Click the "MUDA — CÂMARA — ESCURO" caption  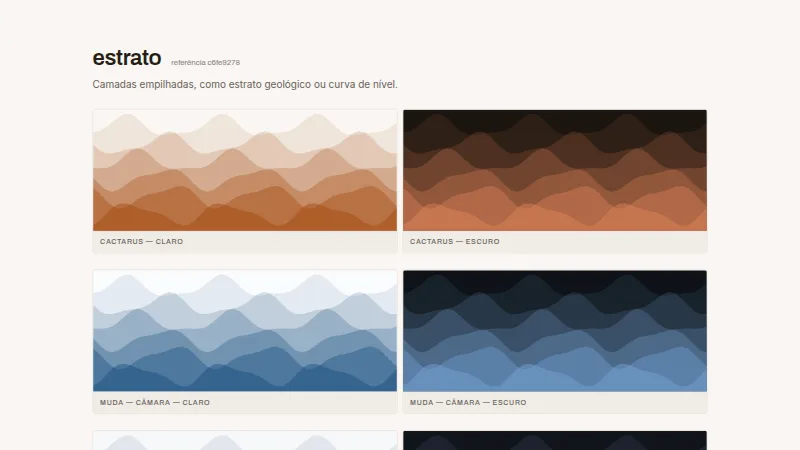(468, 402)
